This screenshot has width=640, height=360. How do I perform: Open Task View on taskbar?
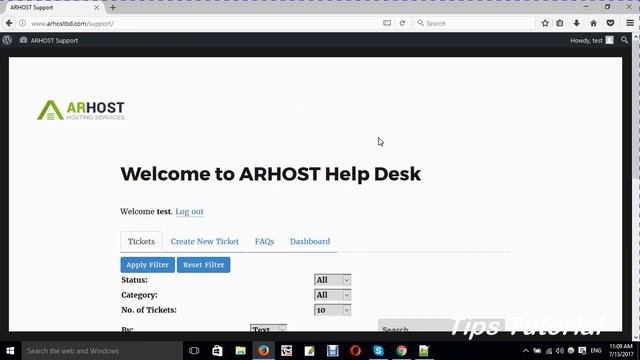pos(194,351)
